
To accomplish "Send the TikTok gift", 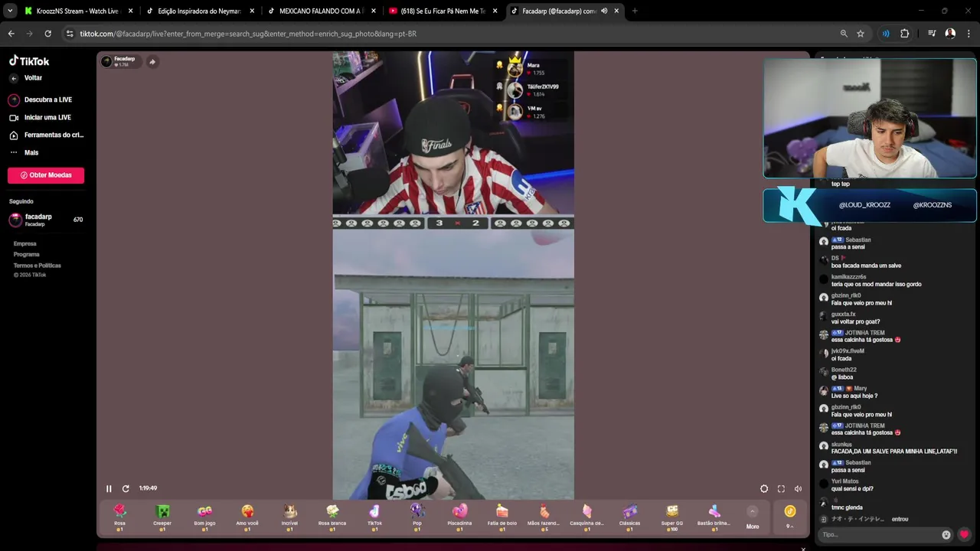I will coord(374,517).
